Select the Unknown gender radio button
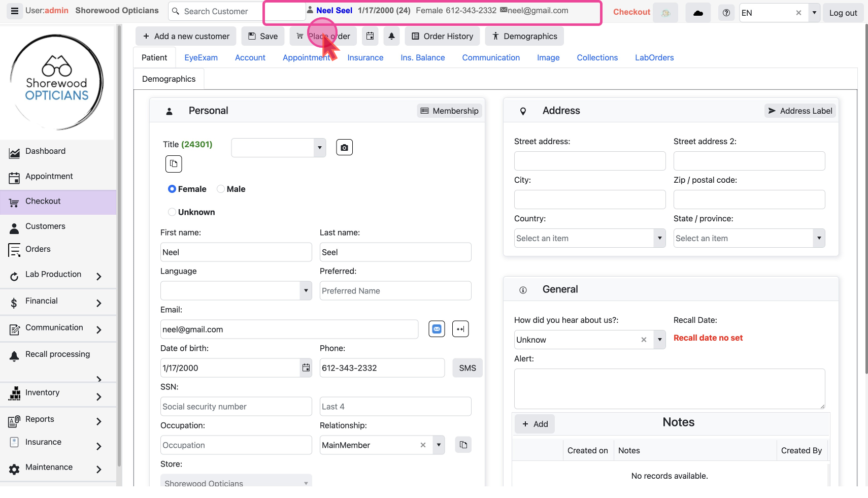Viewport: 868px width, 498px height. (x=172, y=212)
